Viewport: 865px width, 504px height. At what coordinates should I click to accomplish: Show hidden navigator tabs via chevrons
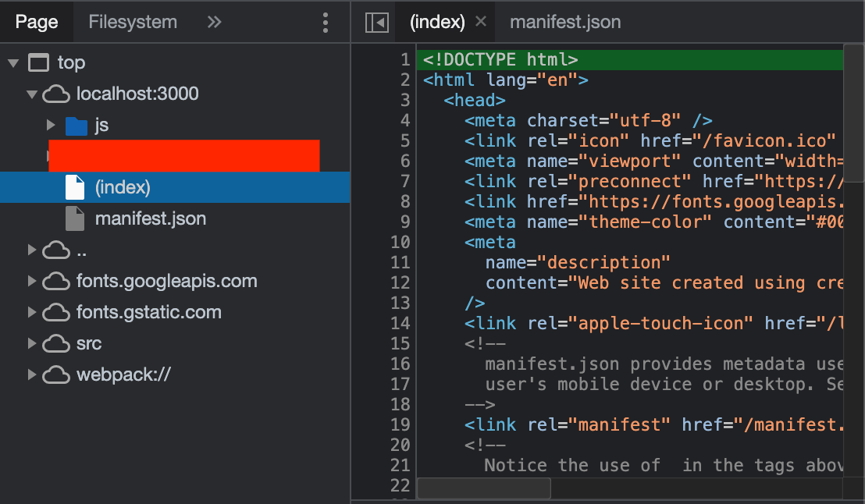[x=214, y=22]
